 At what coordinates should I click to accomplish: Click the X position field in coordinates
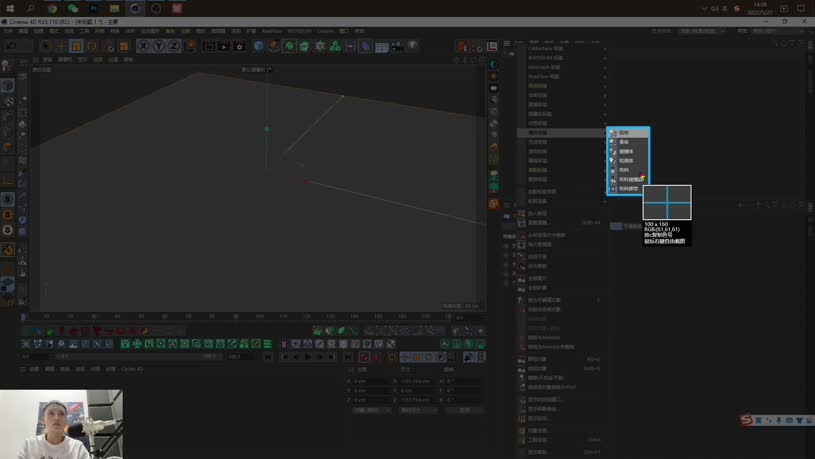(371, 381)
